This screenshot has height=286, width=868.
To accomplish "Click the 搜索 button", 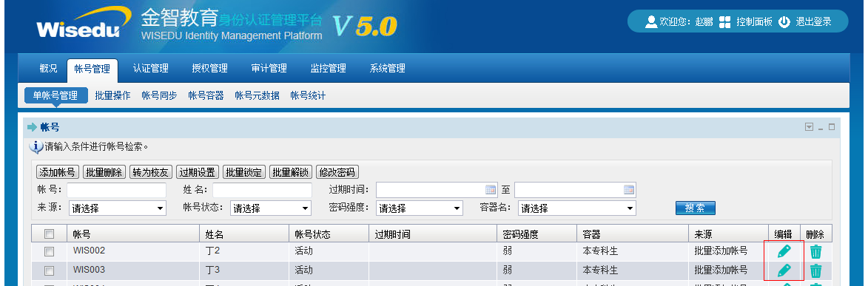I will click(x=696, y=208).
